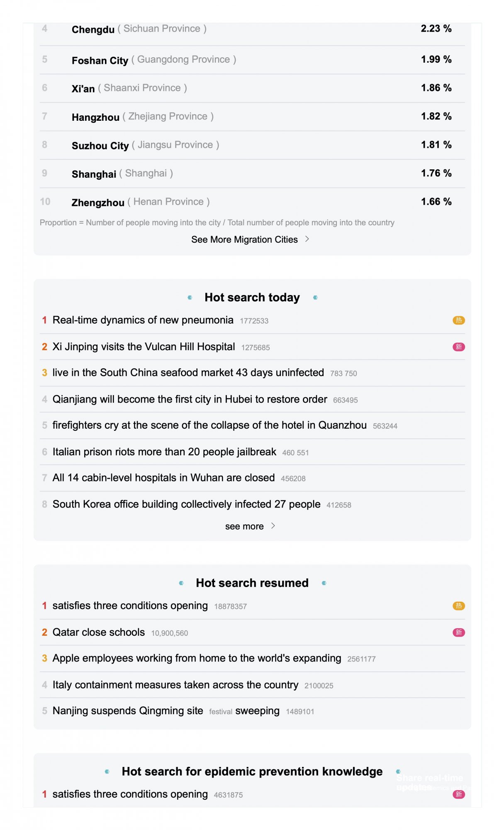Expand the hot search today list via see more
Screen dimensions: 504x830
(x=244, y=526)
